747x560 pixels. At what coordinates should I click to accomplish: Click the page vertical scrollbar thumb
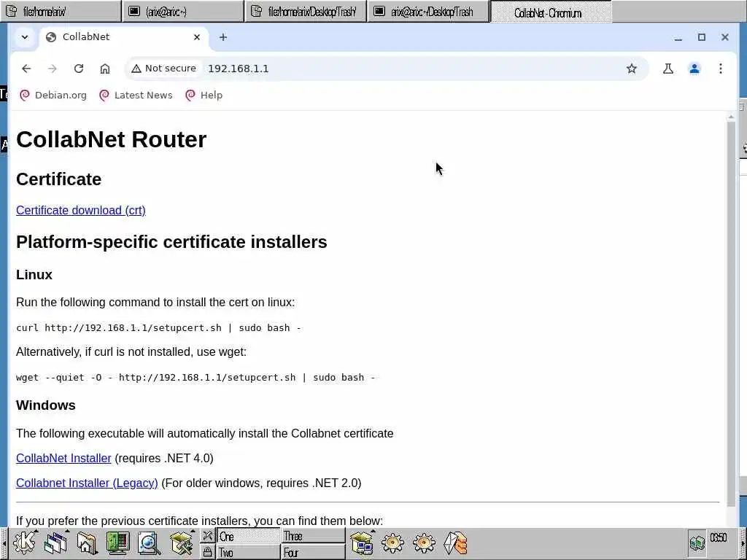[x=731, y=314]
